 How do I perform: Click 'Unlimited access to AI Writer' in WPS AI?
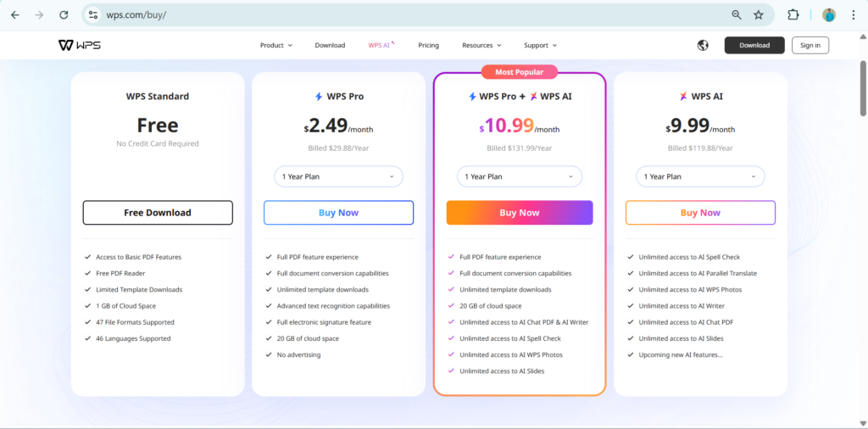682,306
